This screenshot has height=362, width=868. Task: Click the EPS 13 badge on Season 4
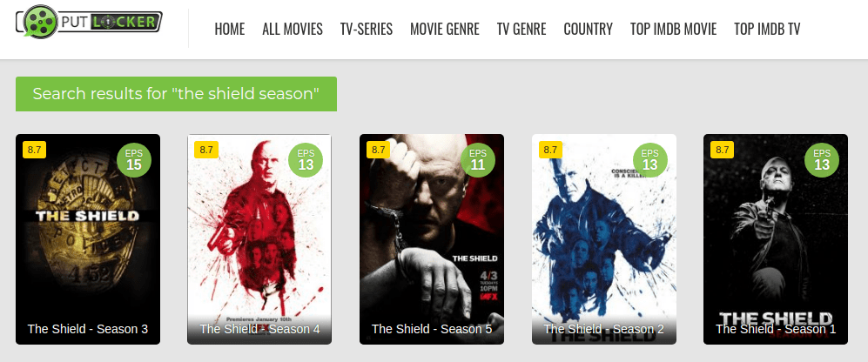click(306, 160)
